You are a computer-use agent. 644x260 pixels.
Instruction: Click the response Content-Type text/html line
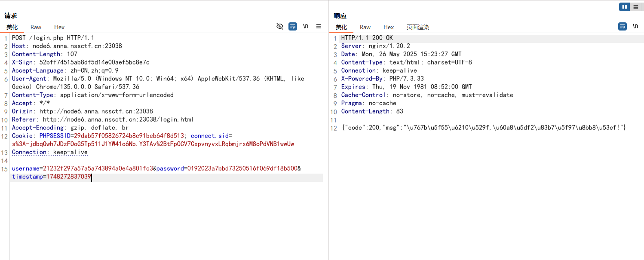(407, 62)
